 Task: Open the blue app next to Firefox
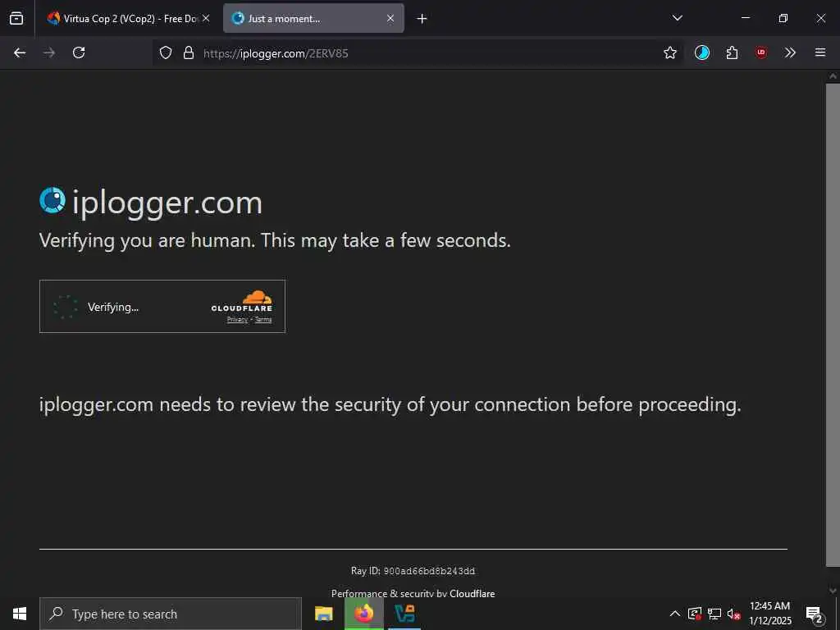click(x=404, y=614)
